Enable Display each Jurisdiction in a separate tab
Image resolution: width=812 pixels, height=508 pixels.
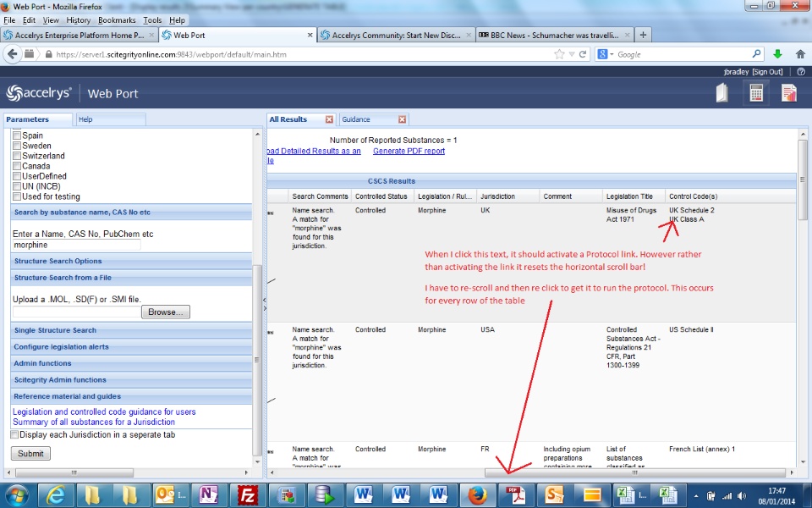(x=14, y=434)
